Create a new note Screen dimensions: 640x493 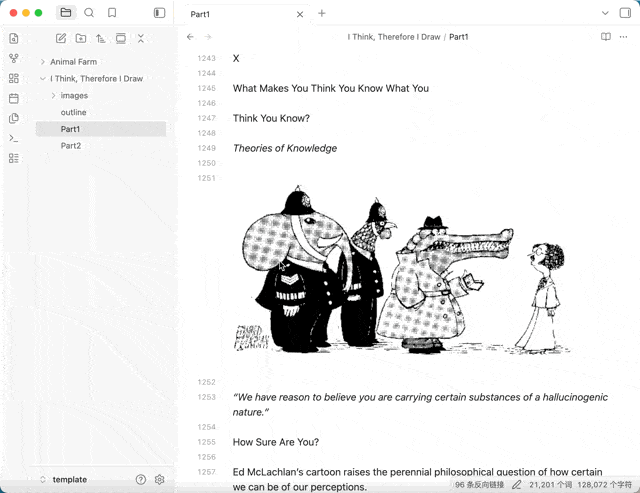61,38
